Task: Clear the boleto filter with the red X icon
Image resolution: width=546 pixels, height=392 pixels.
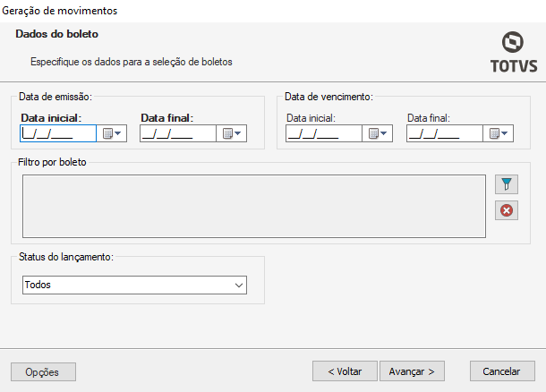Action: [x=507, y=210]
